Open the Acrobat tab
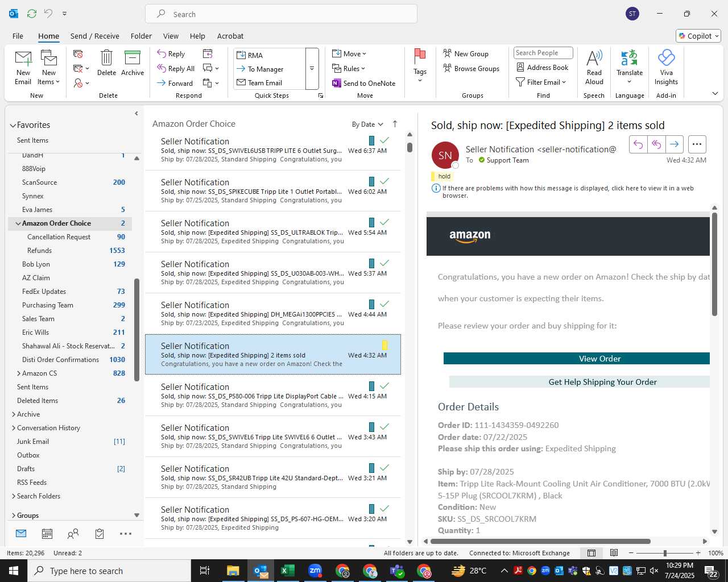 click(x=230, y=36)
